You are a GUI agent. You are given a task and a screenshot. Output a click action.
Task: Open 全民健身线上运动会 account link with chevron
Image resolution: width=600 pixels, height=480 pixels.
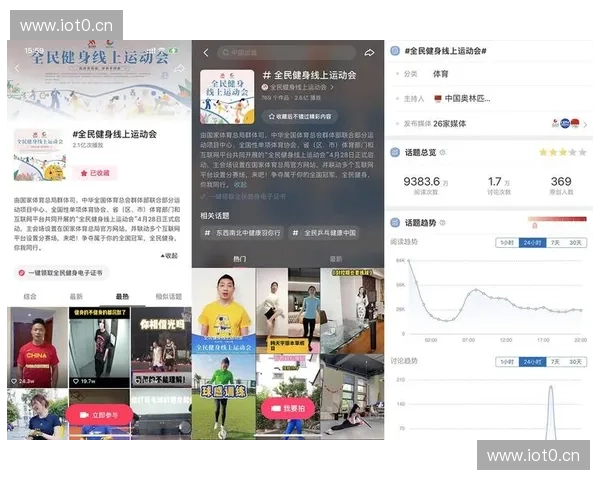(x=298, y=87)
